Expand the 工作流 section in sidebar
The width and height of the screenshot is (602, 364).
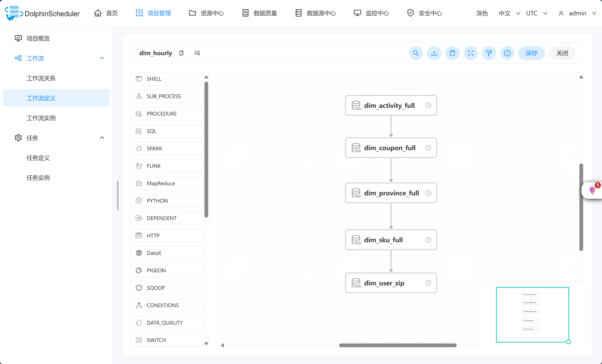101,58
